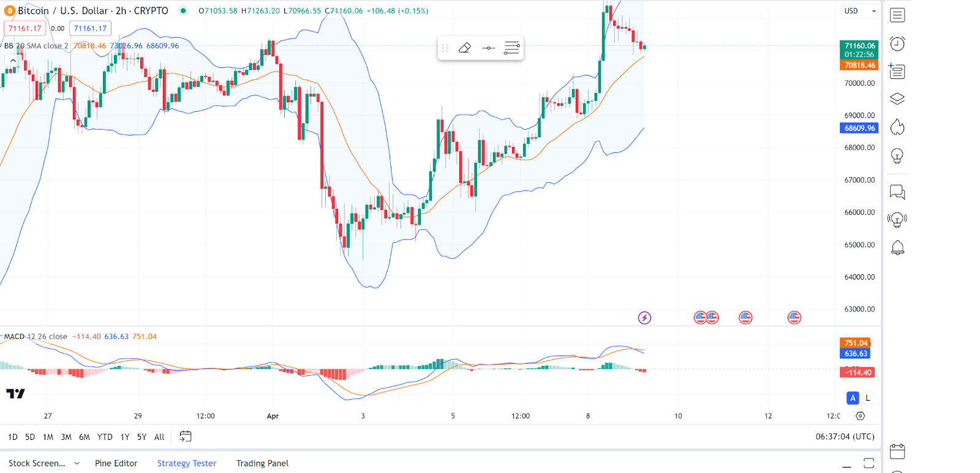Maximize the bottom panel
The height and width of the screenshot is (473, 980).
click(x=869, y=463)
